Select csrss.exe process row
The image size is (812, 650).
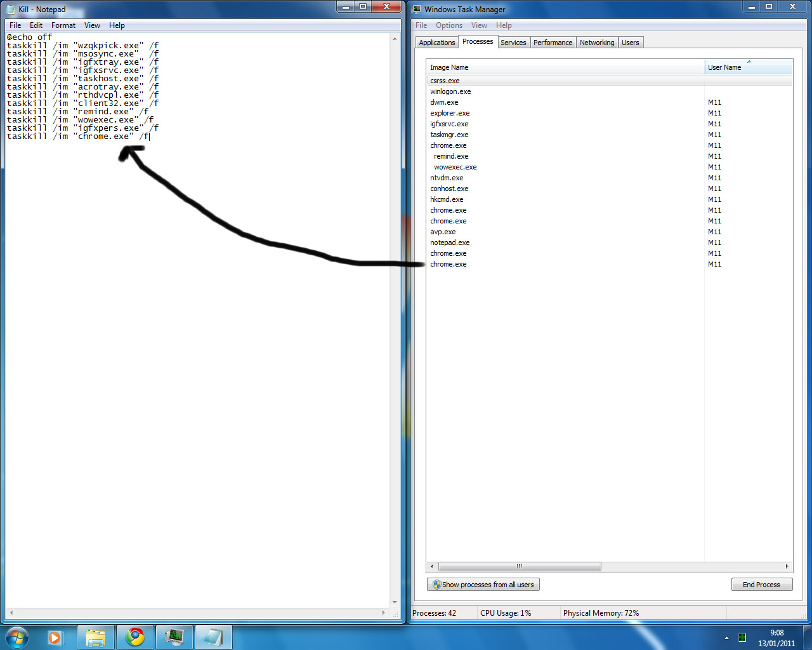click(609, 81)
